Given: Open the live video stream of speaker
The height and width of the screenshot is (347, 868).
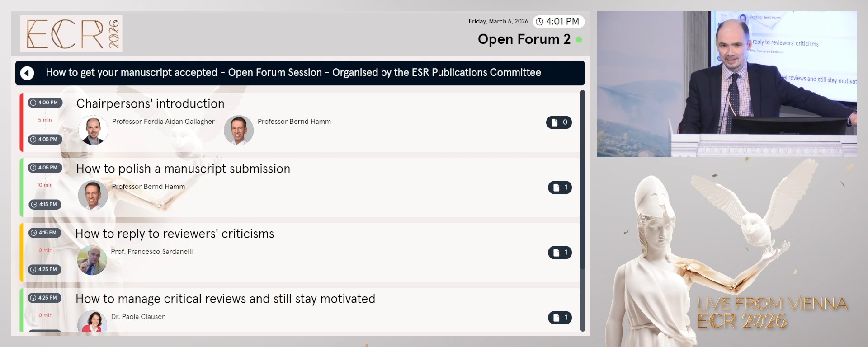Looking at the screenshot, I should [x=726, y=84].
